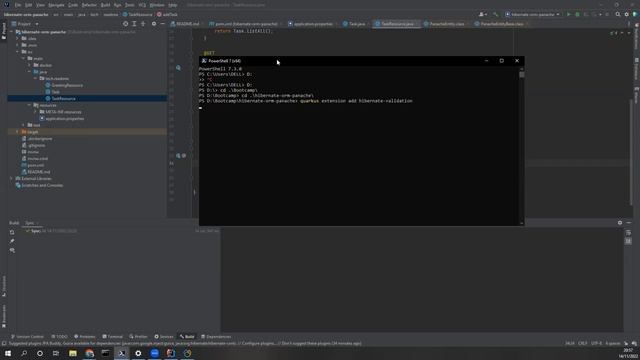Rerun sync in Build panel
The height and width of the screenshot is (360, 640).
pos(12,232)
